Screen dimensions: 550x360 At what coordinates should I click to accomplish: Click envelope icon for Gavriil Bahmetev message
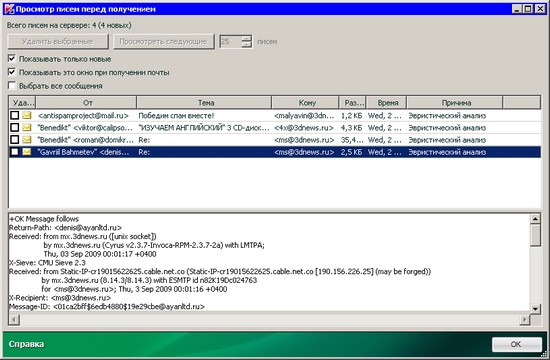click(27, 152)
